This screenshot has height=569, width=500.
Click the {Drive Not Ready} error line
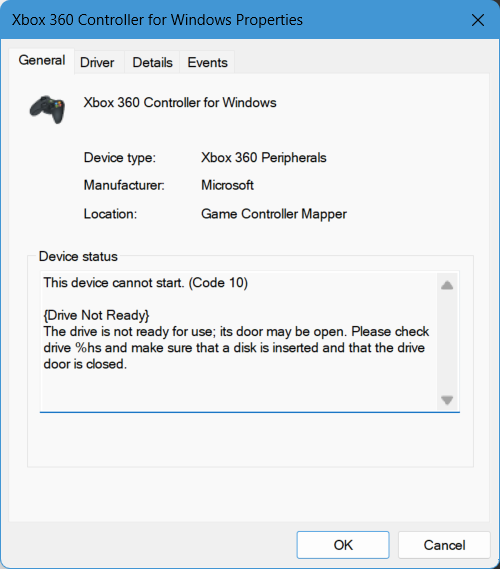point(96,315)
